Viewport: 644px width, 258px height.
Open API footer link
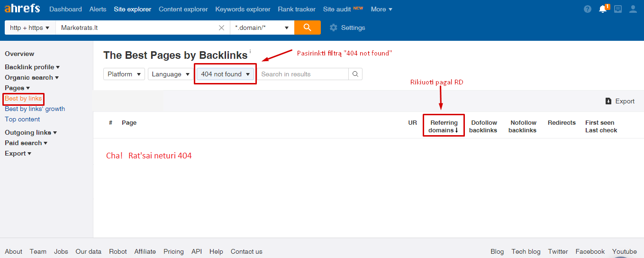coord(197,251)
